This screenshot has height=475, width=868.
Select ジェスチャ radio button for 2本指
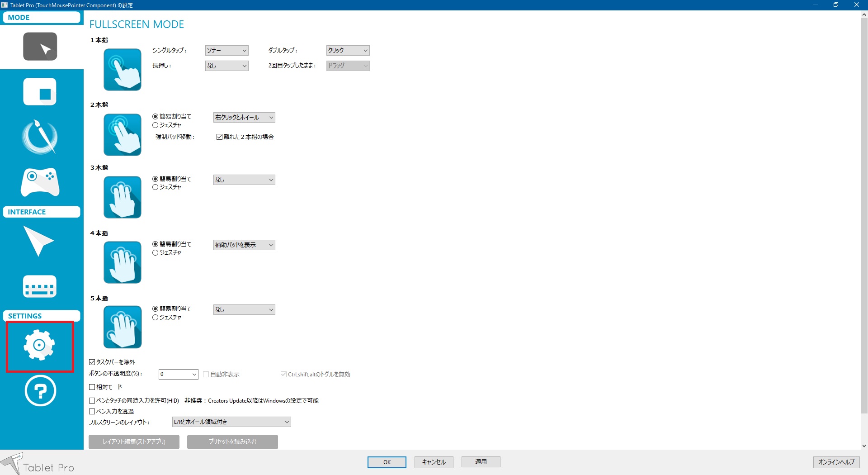tap(156, 125)
